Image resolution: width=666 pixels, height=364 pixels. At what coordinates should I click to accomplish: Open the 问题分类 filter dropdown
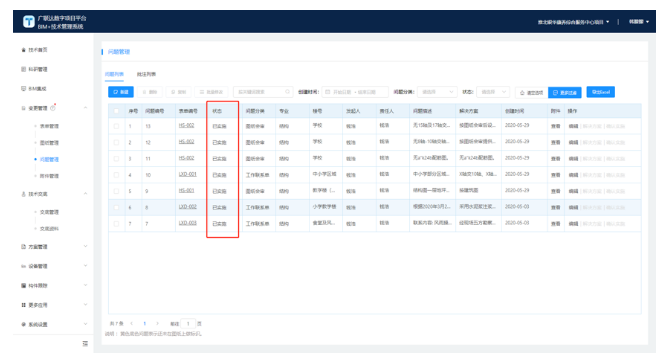(x=437, y=92)
